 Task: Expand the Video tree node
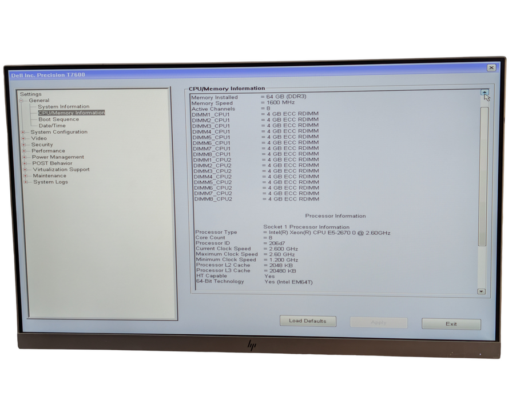coord(23,138)
